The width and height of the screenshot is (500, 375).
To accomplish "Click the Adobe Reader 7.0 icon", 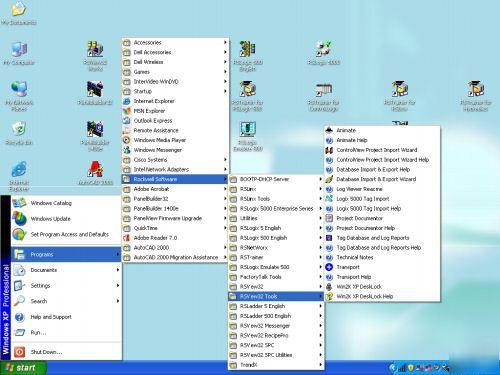I will tap(127, 238).
